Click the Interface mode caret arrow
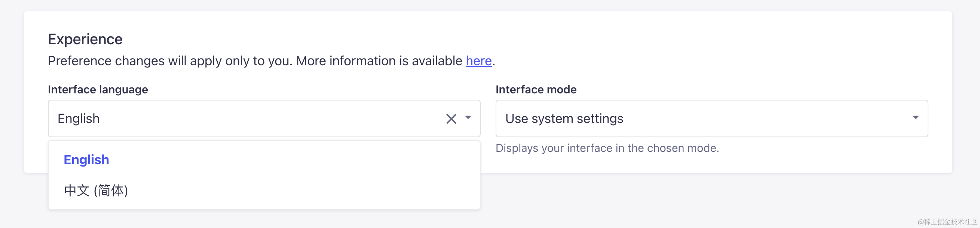 (x=915, y=118)
